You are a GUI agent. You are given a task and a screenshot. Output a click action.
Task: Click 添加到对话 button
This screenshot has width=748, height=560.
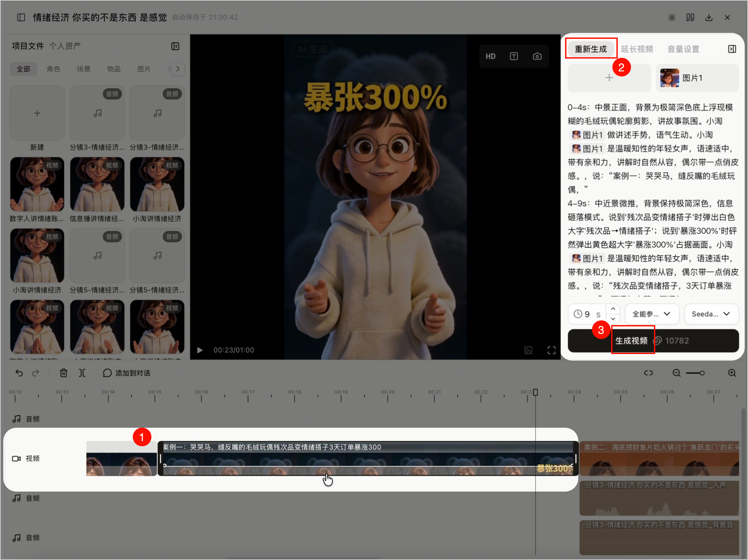pyautogui.click(x=126, y=373)
